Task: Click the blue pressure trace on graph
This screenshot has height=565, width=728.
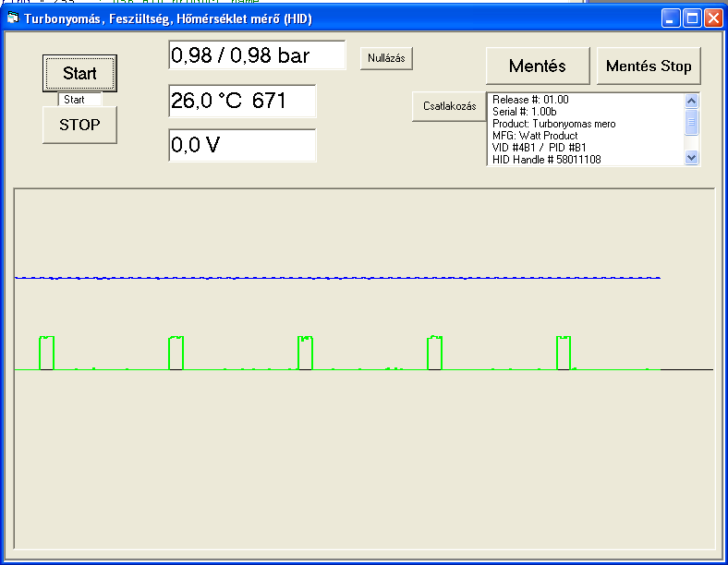Action: [x=337, y=278]
